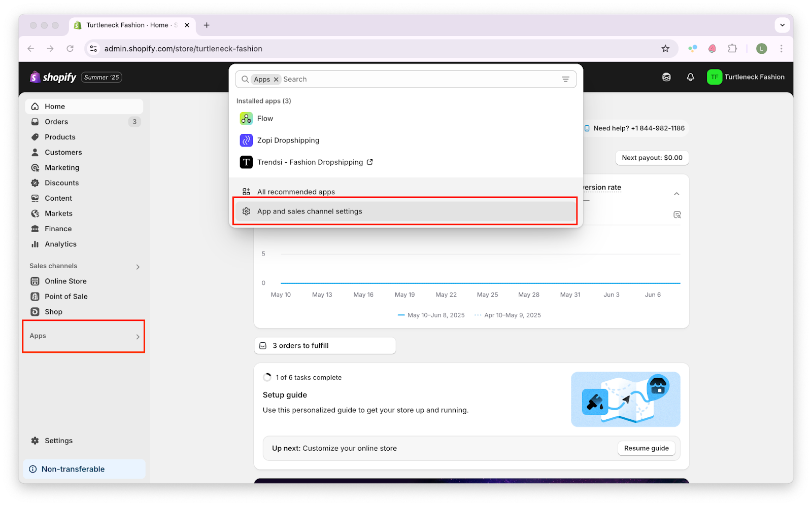Viewport: 812px width, 506px height.
Task: Click the chart explore report icon
Action: pos(677,215)
